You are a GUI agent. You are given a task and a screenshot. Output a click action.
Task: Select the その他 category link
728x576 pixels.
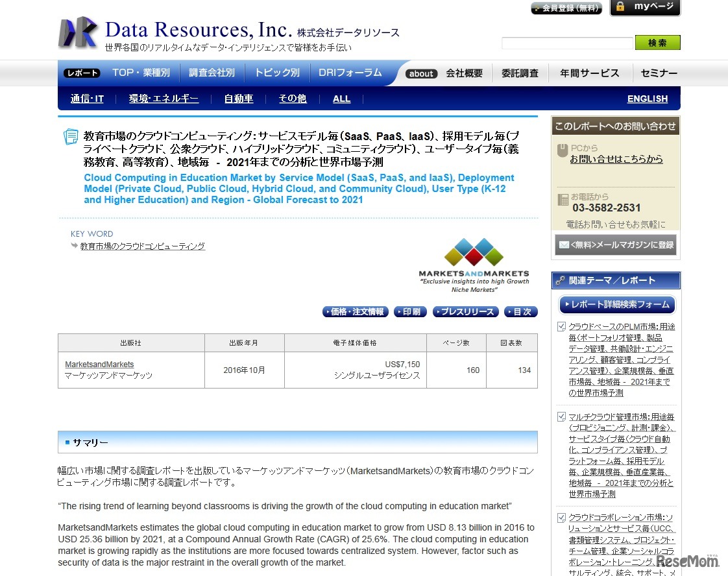coord(293,99)
